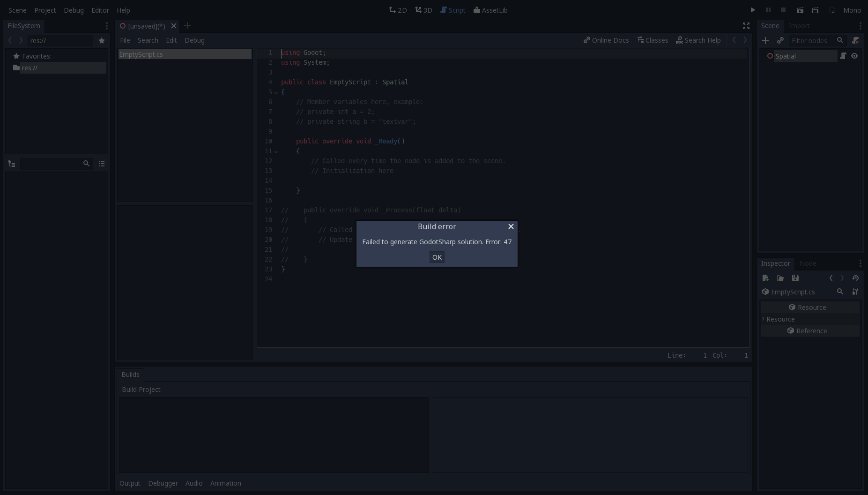
Task: Dismiss the Build error with OK
Action: click(437, 257)
